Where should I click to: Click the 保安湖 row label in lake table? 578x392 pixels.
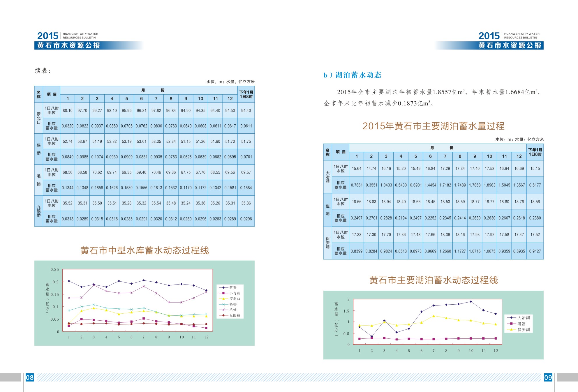click(327, 243)
